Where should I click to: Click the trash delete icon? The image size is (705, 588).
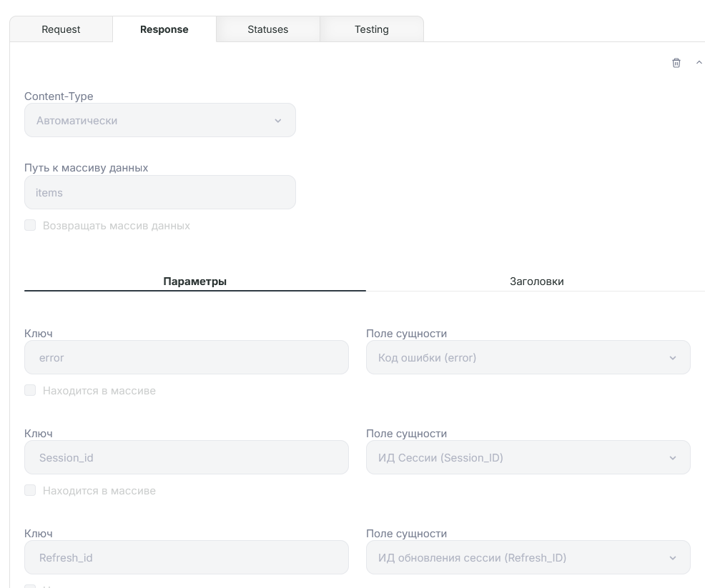[676, 63]
